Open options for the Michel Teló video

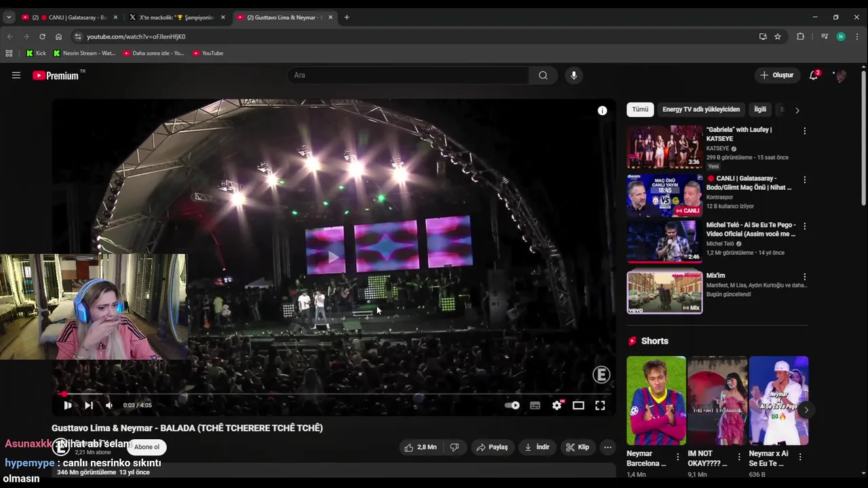(805, 226)
